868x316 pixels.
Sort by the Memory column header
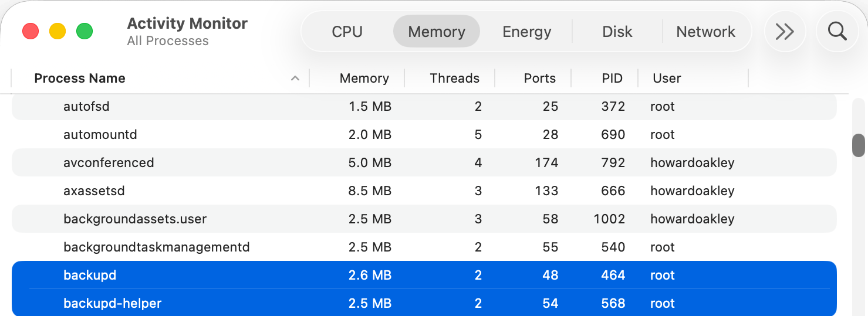click(x=364, y=79)
